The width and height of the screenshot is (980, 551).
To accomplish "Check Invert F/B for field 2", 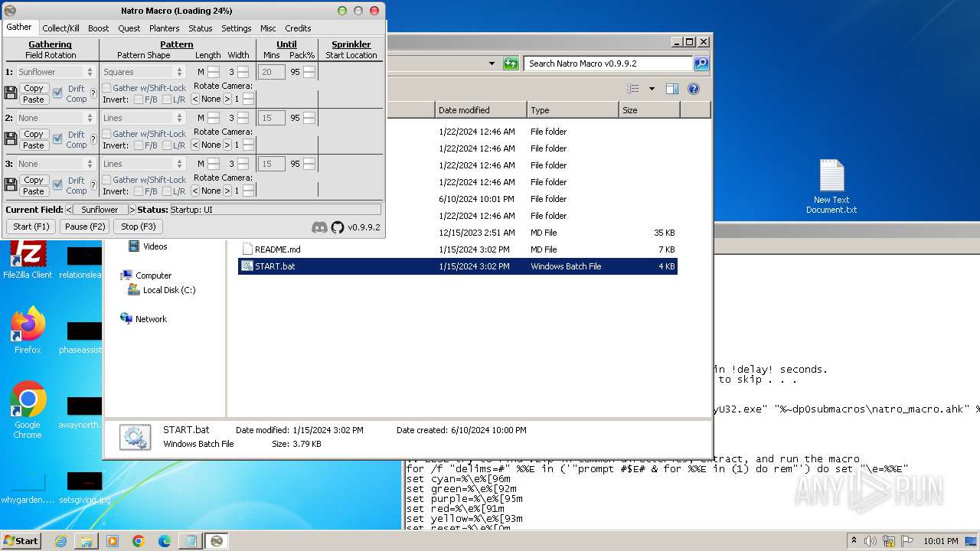I will 138,145.
